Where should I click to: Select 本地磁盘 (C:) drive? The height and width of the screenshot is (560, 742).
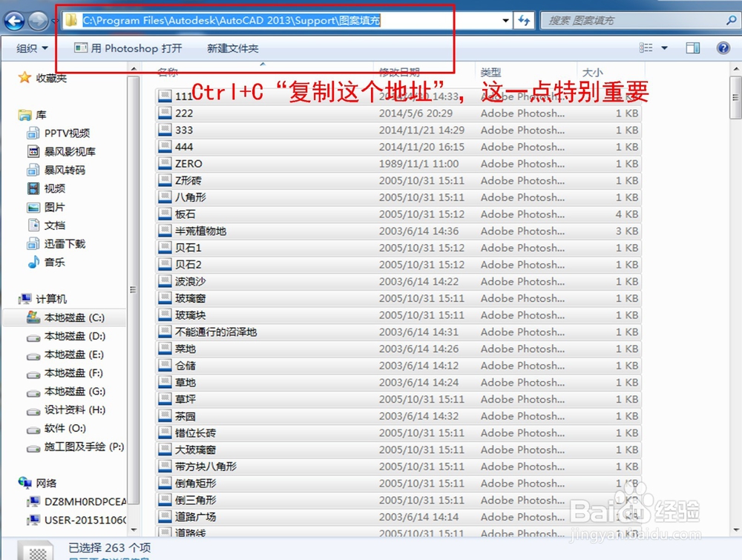pyautogui.click(x=65, y=317)
